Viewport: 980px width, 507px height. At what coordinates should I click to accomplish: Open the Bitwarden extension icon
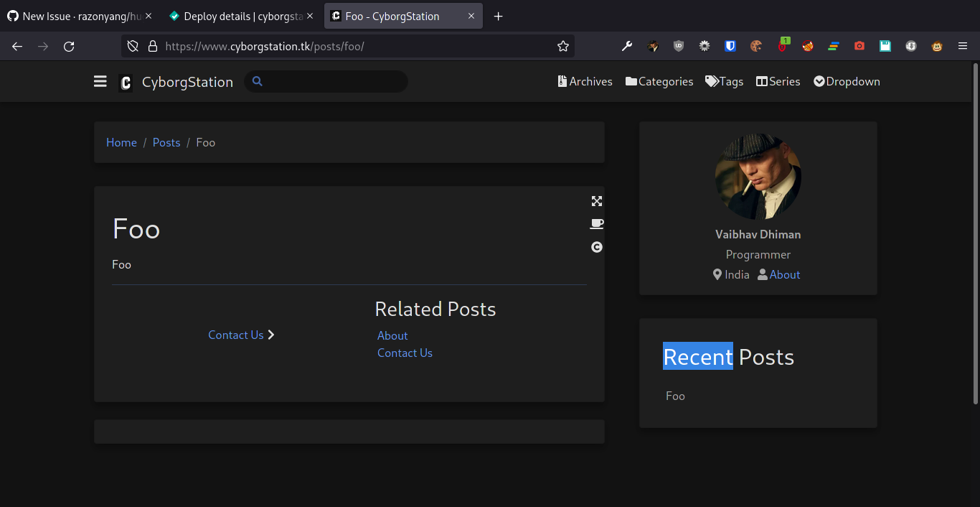[730, 45]
